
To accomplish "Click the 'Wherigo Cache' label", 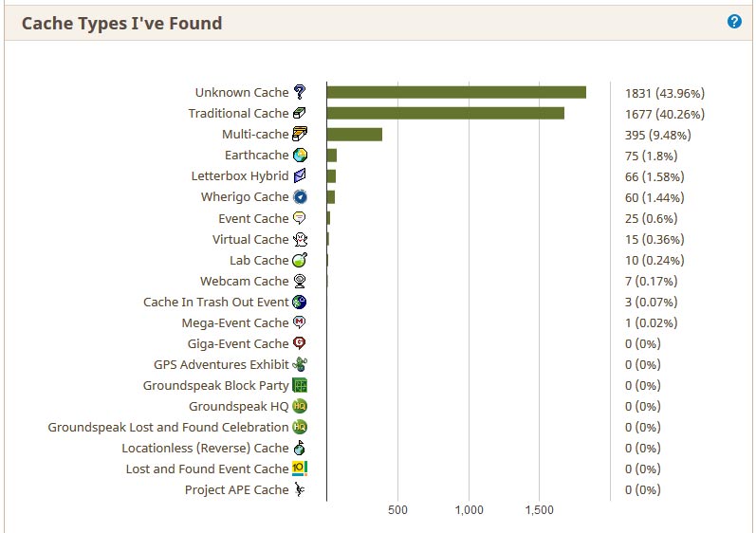I will (x=245, y=197).
